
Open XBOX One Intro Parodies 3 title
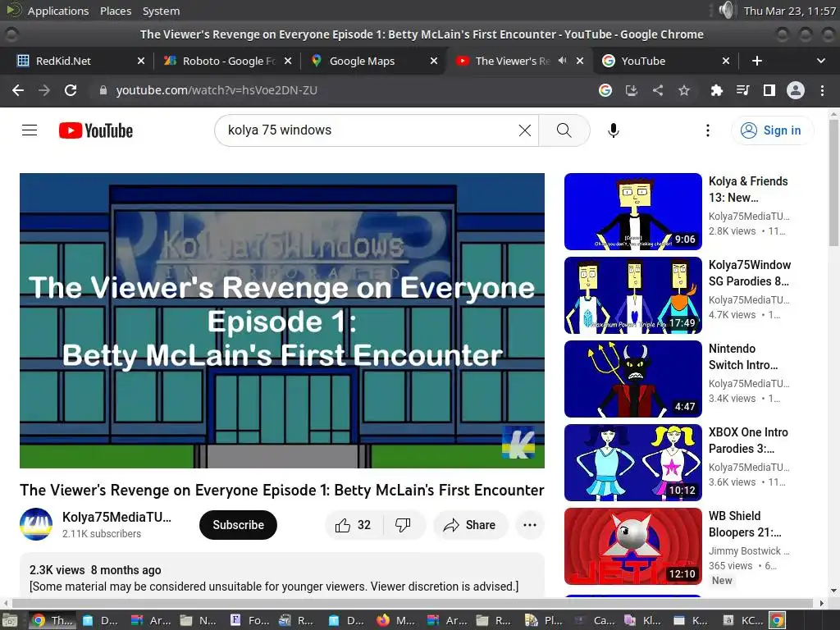point(748,441)
